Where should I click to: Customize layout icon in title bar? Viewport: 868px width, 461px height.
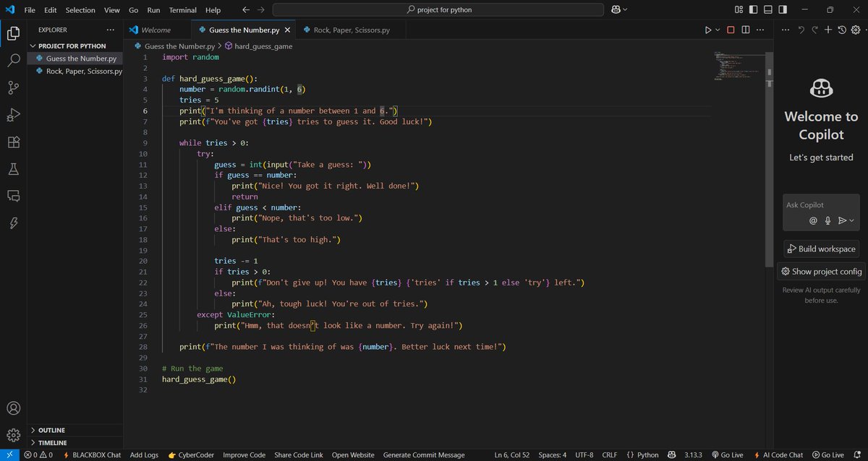(739, 9)
